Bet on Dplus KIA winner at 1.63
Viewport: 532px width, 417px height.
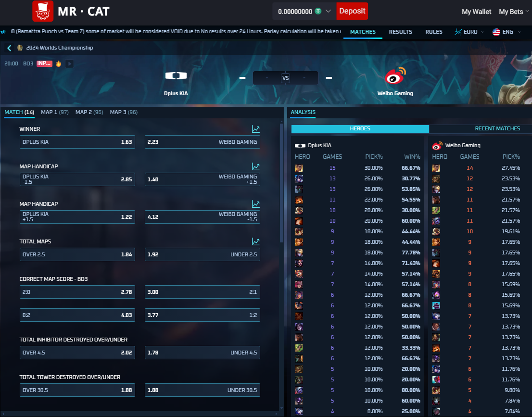tap(77, 142)
